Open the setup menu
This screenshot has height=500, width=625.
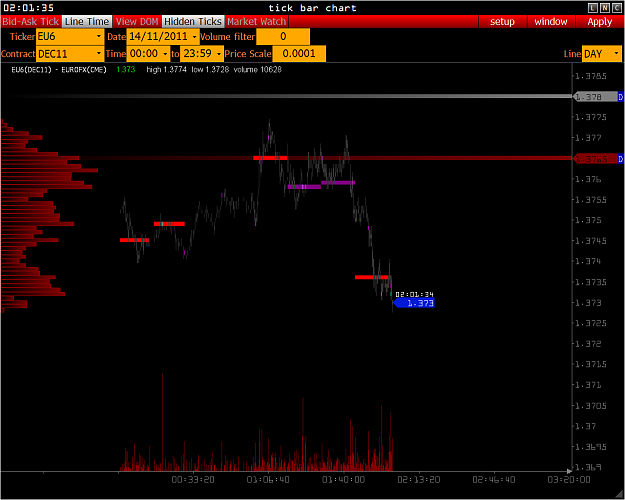point(502,22)
